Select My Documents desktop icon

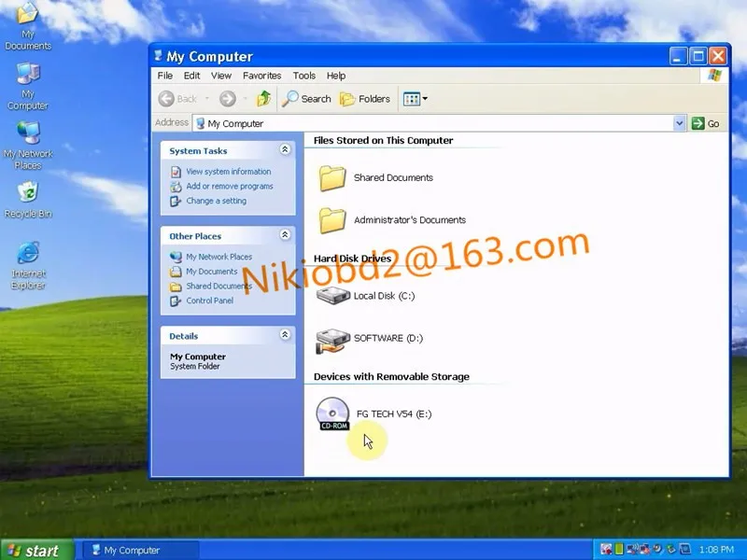pos(28,26)
